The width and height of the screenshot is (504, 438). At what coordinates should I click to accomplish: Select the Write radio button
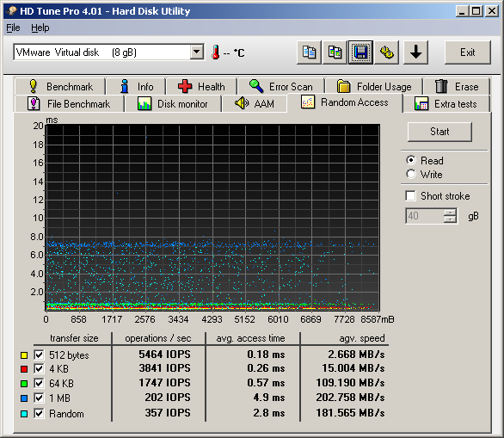tap(411, 175)
